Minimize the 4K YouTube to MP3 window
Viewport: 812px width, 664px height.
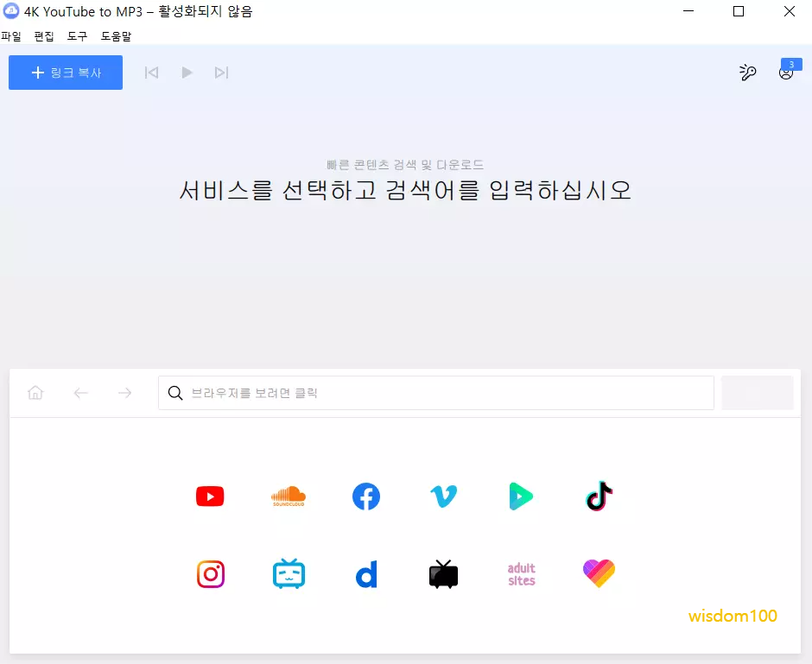pos(688,11)
